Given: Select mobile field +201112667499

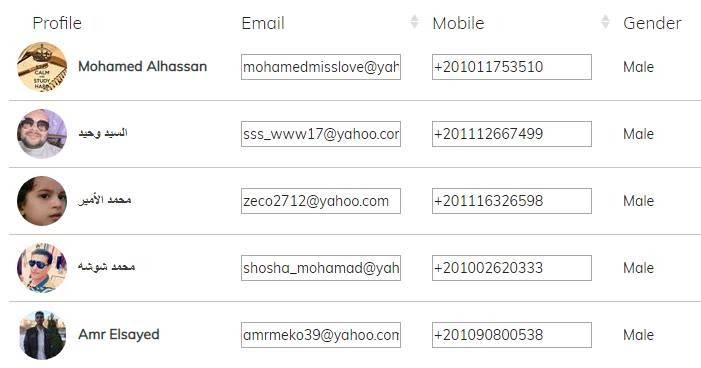Looking at the screenshot, I should click(512, 134).
